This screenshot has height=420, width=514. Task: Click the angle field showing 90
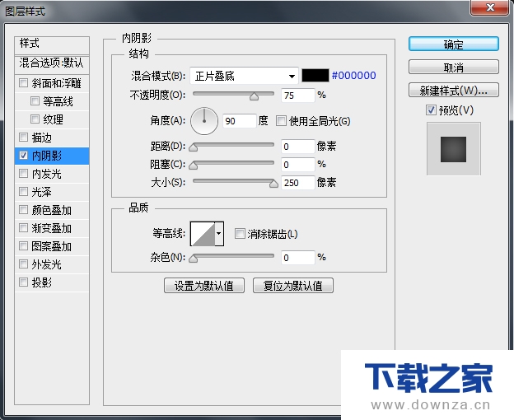pyautogui.click(x=240, y=121)
